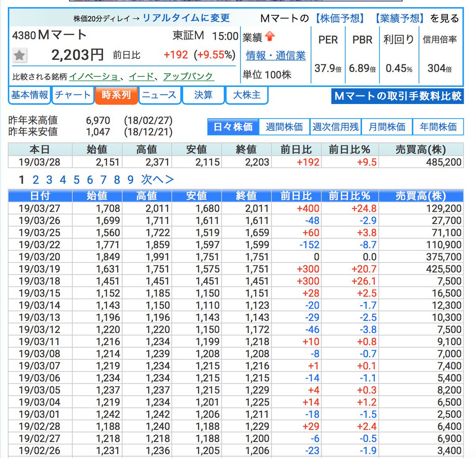Click today's volume 485,200
Viewport: 476px width, 458px height.
(x=444, y=162)
